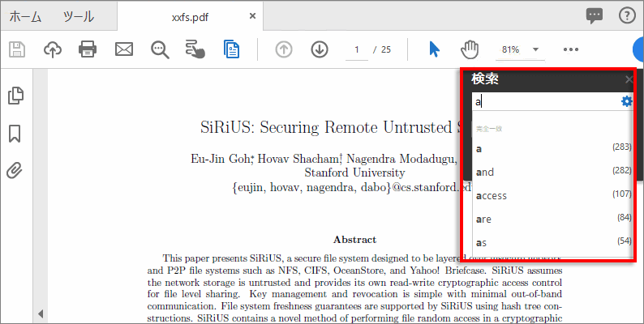This screenshot has height=324, width=644.
Task: Collapse left pane with triangle arrow
Action: coord(41,314)
